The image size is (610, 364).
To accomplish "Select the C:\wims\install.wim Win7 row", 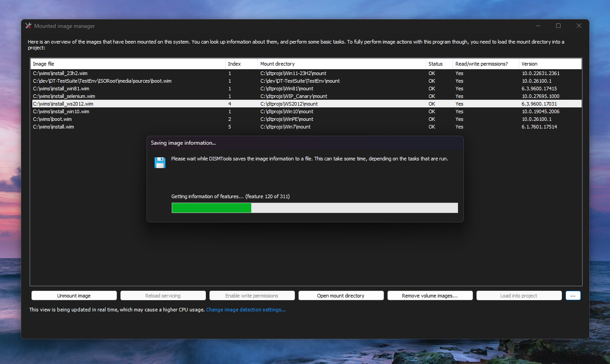I will coord(306,127).
